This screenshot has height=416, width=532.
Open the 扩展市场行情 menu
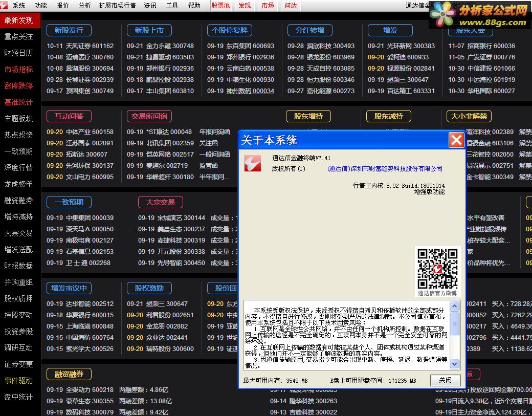coord(117,6)
